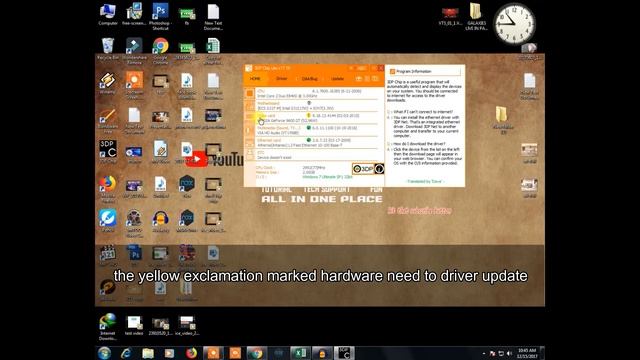Open Internet Explorer from taskbar
Viewport: 640px width, 360px height.
point(126,353)
